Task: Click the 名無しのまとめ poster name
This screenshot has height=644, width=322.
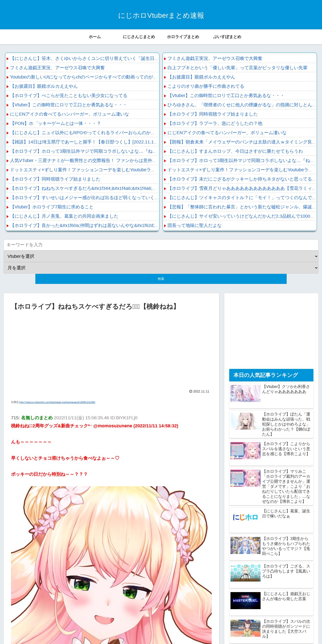Action: (x=37, y=418)
